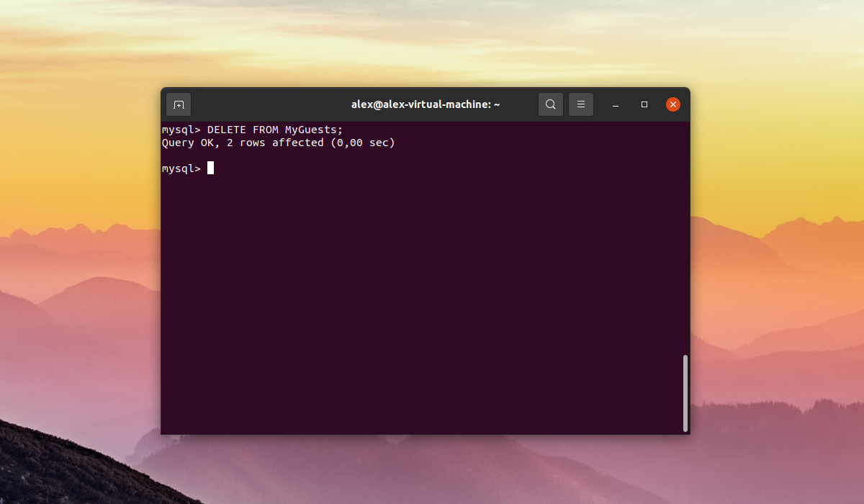Click the minimize button
Image resolution: width=864 pixels, height=504 pixels.
click(615, 104)
